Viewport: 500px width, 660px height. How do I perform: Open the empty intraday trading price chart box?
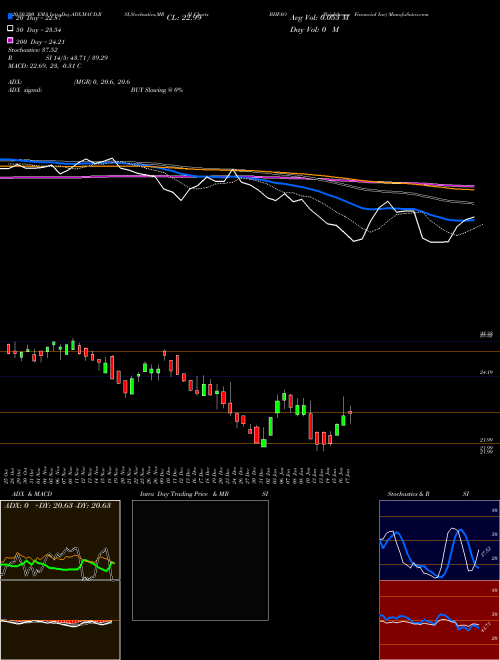[200, 560]
